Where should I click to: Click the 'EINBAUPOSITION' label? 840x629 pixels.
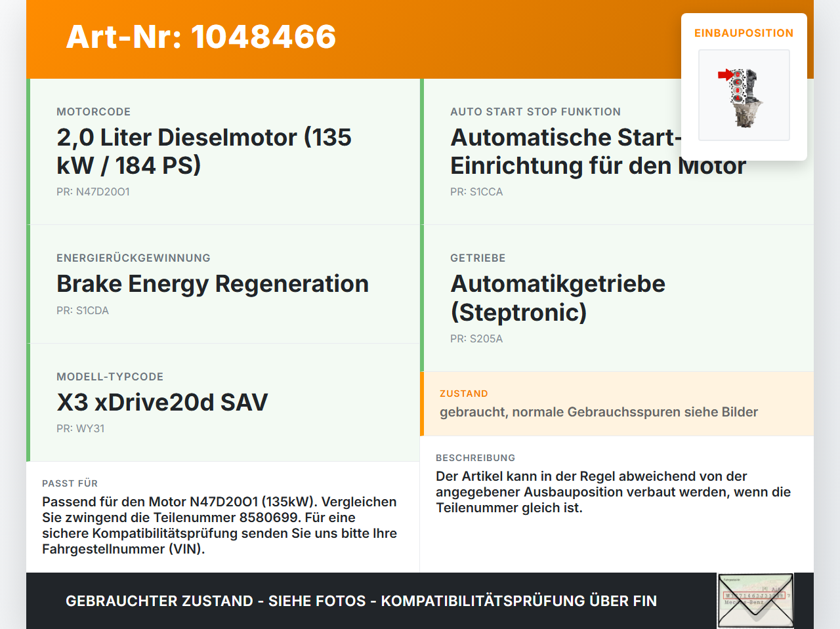[x=744, y=33]
